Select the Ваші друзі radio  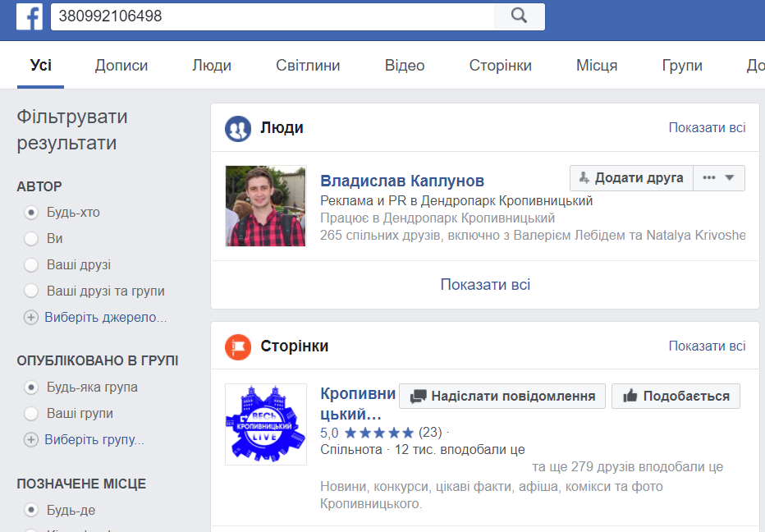pos(31,265)
